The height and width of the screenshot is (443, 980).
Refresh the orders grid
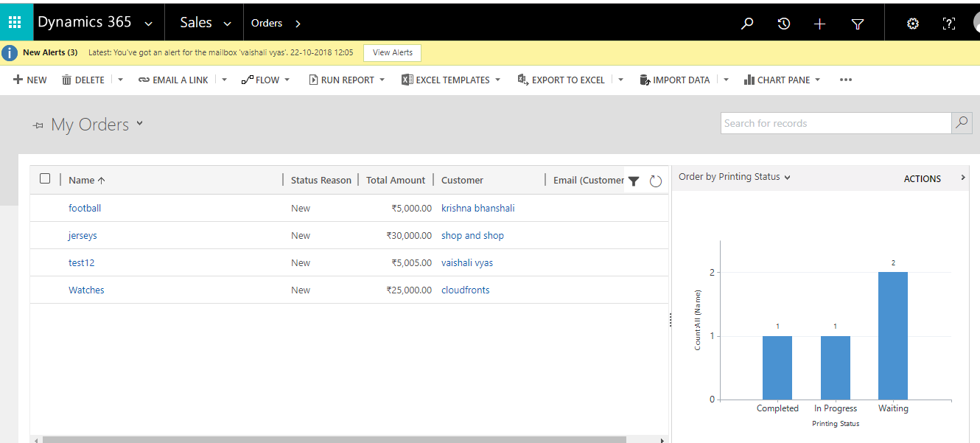[x=656, y=181]
